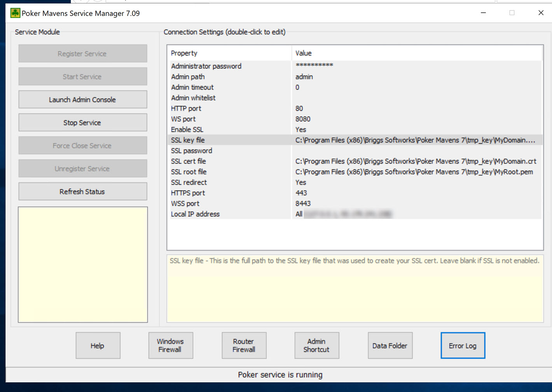Open the Help button

(98, 345)
